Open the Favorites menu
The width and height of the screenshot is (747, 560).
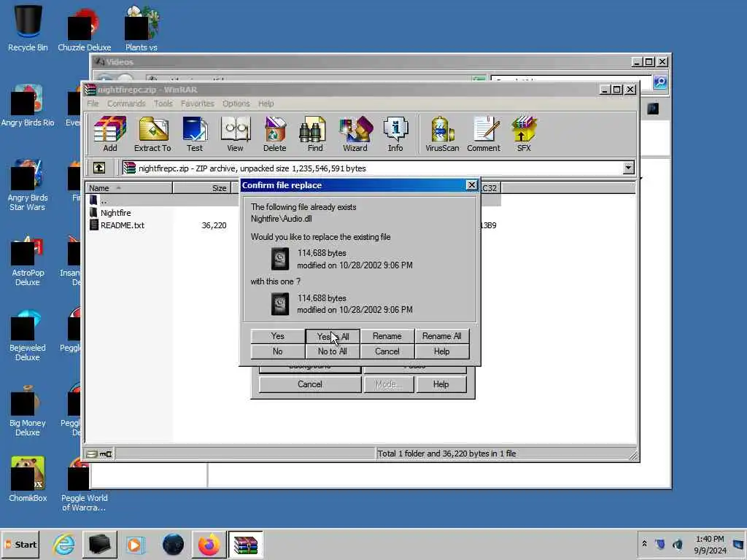click(x=197, y=104)
